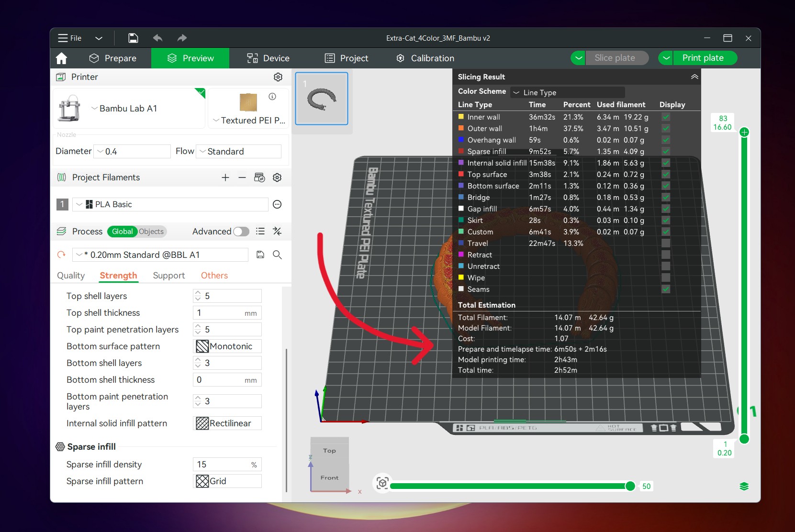This screenshot has height=532, width=795.
Task: Enable the Travel display checkbox
Action: click(x=666, y=243)
